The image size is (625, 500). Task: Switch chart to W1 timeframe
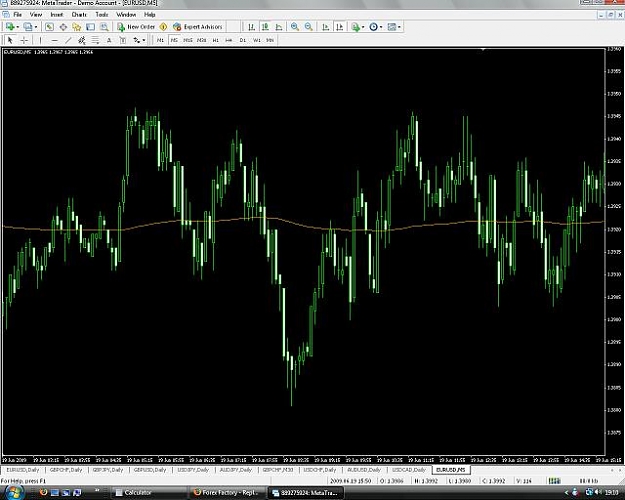[x=257, y=40]
